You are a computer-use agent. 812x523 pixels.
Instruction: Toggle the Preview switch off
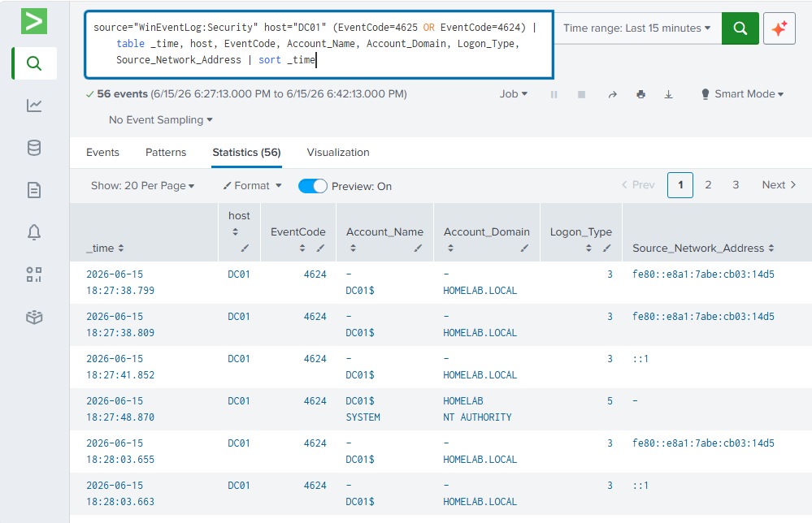[x=313, y=186]
